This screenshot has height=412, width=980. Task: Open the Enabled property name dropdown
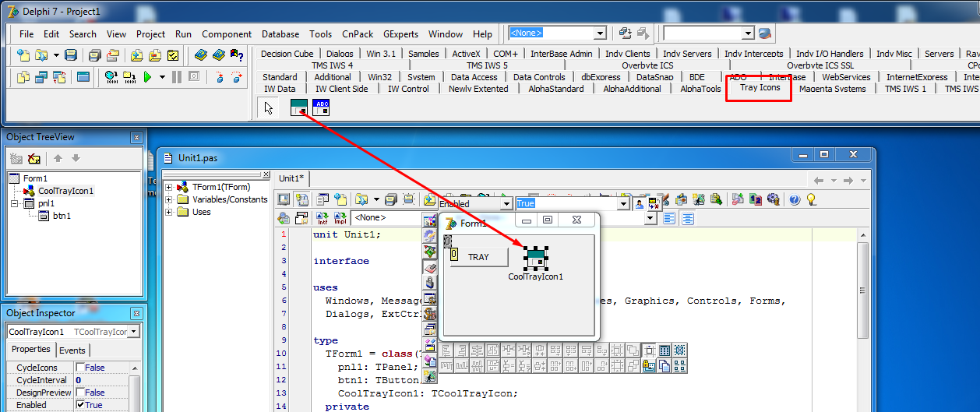click(x=506, y=203)
